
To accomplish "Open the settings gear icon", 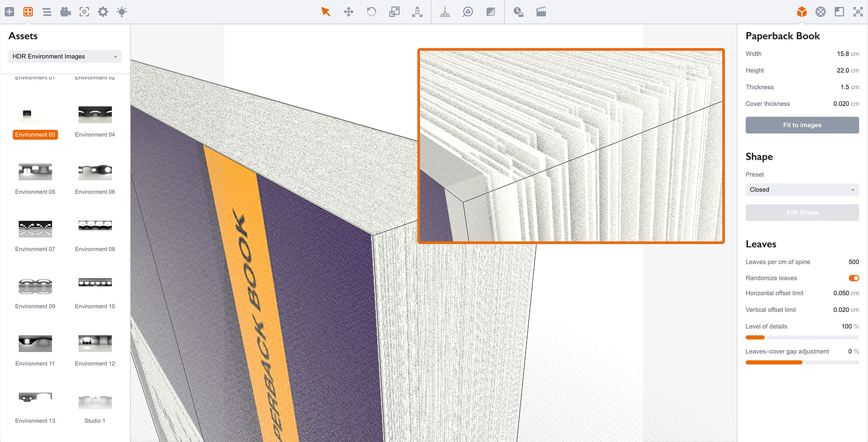I will click(103, 11).
